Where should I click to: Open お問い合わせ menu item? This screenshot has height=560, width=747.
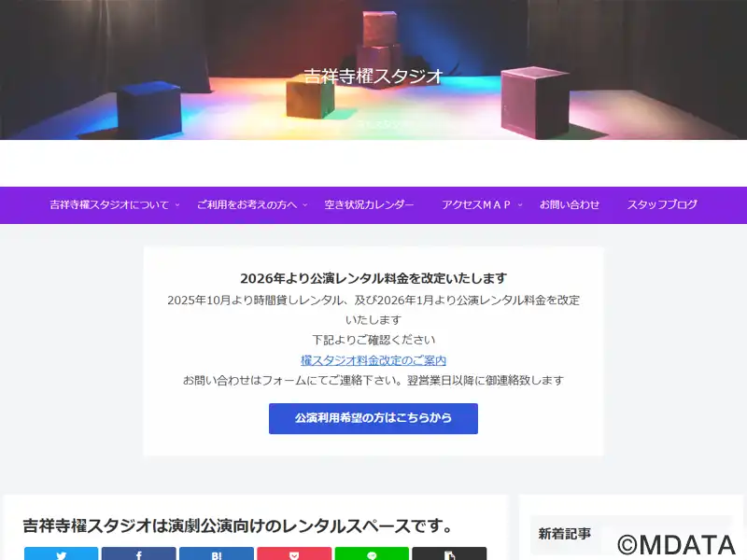point(570,205)
